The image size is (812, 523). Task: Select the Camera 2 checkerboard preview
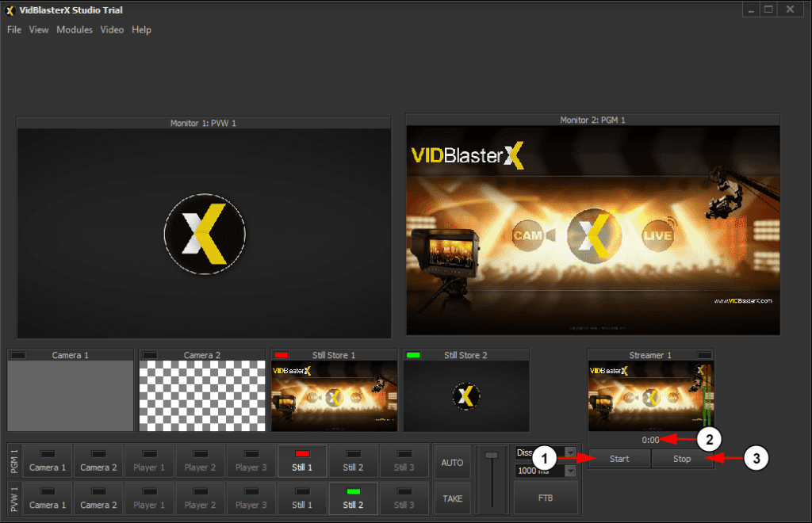coord(202,395)
